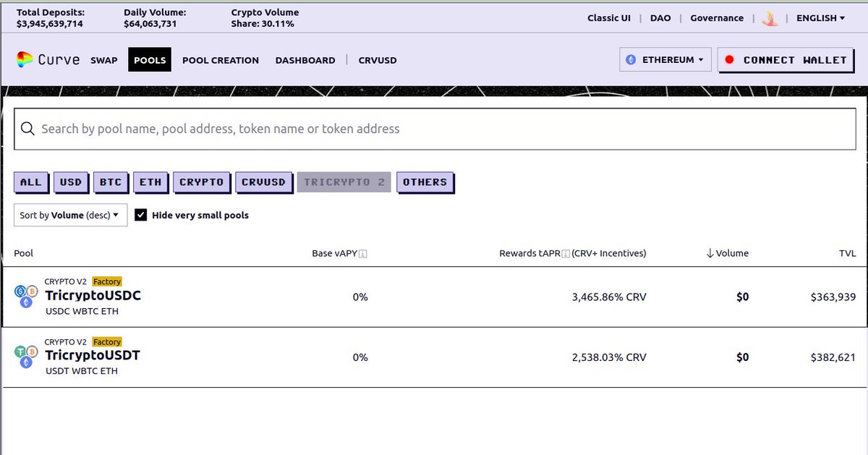Open the English language dropdown
This screenshot has height=455, width=868.
point(820,18)
